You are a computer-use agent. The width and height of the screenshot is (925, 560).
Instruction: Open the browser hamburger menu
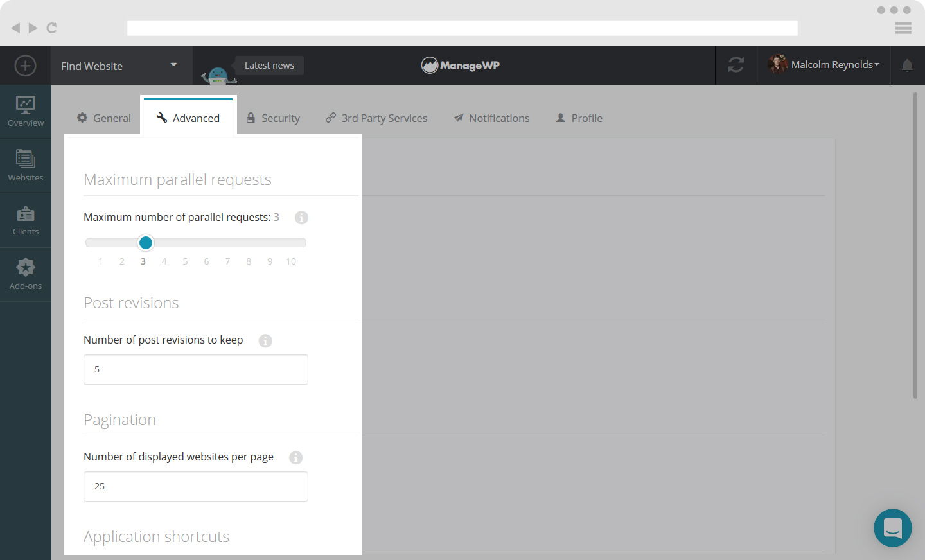[x=903, y=28]
